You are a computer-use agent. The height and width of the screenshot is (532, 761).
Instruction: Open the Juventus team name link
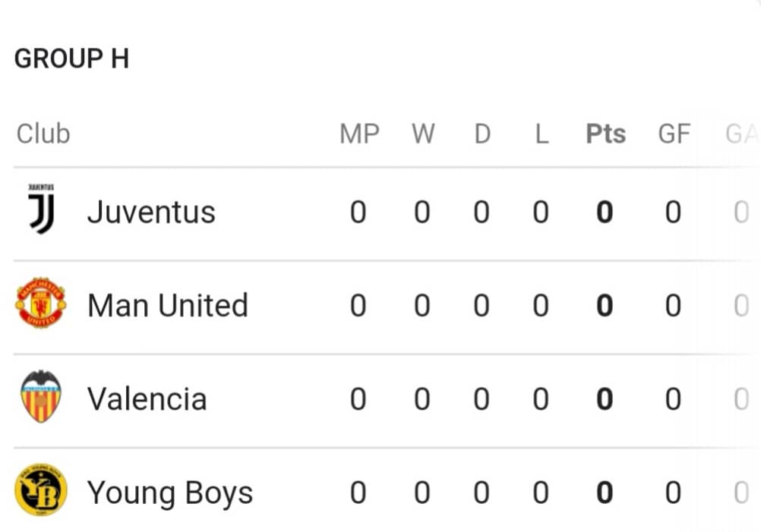click(x=151, y=212)
